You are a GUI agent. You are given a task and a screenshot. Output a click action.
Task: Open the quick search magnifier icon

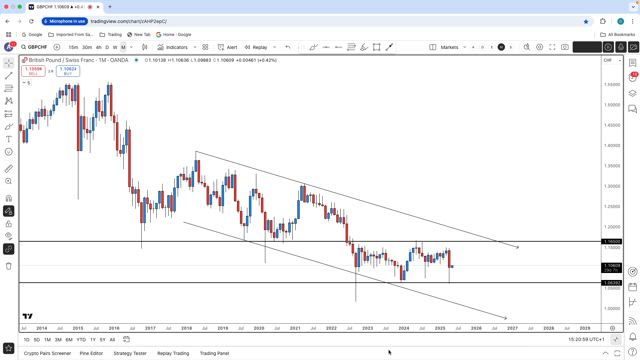click(527, 47)
